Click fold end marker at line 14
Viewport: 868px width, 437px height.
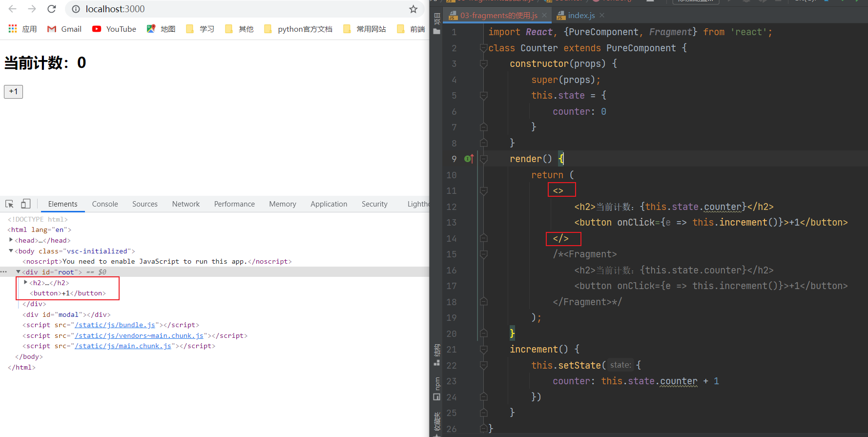[484, 238]
